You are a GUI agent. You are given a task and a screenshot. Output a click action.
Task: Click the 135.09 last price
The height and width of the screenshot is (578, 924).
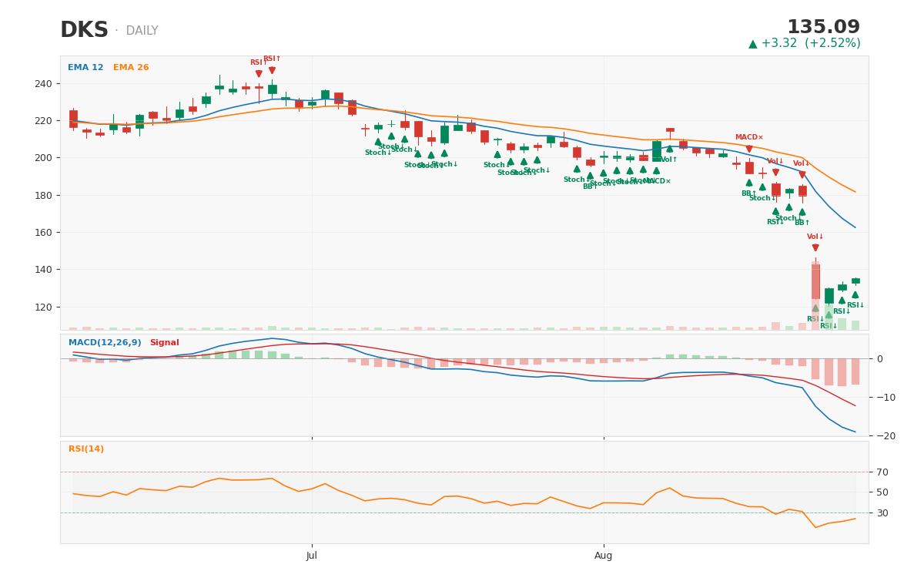(x=824, y=28)
